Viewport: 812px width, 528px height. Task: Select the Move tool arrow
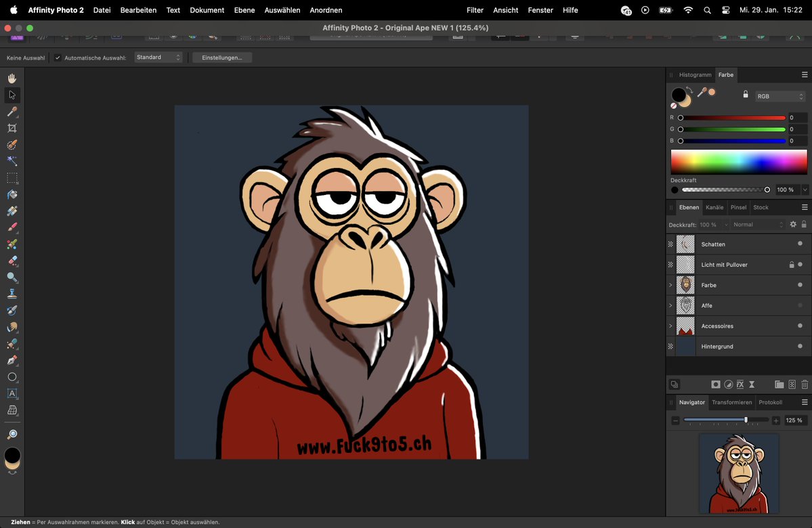point(12,95)
